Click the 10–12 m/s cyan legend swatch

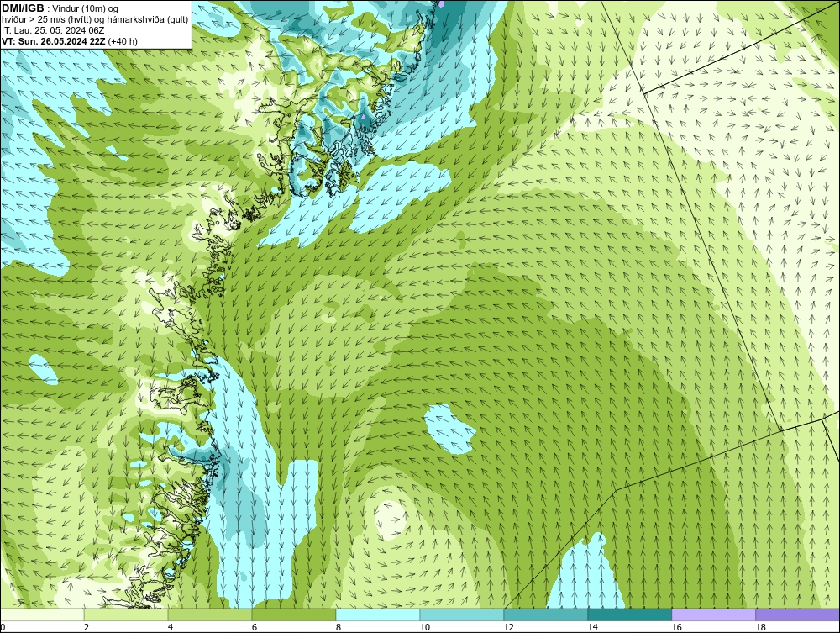462,615
